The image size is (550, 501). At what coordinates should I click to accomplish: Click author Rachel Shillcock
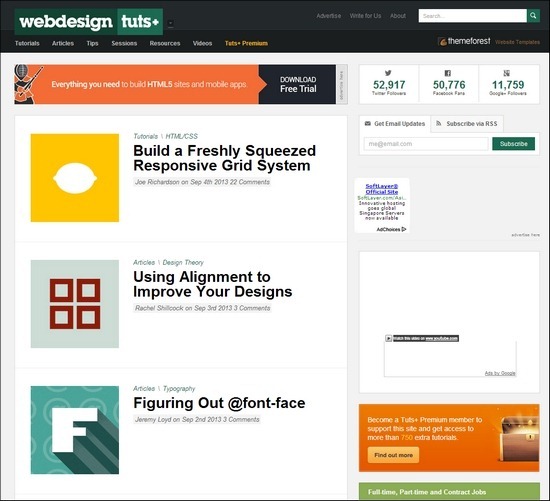tap(159, 308)
